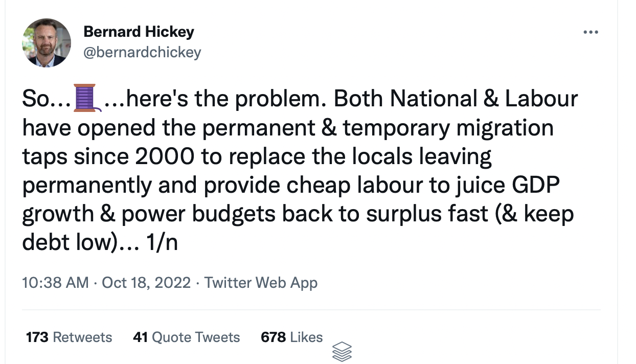View the 41 Quote Tweets list
Screen dimensions: 636x364
click(186, 337)
